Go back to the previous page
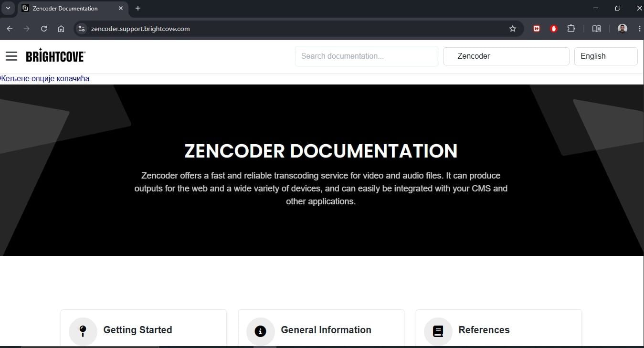Image resolution: width=644 pixels, height=348 pixels. pos(10,29)
